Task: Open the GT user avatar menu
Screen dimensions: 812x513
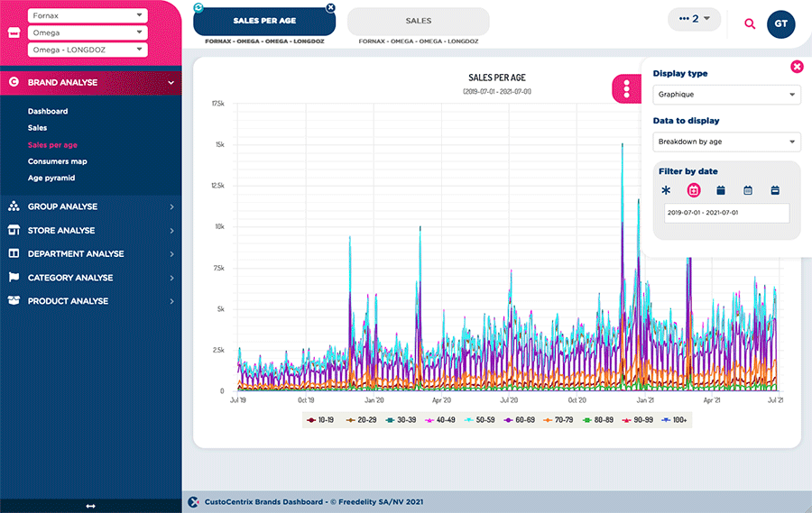Action: [x=780, y=24]
